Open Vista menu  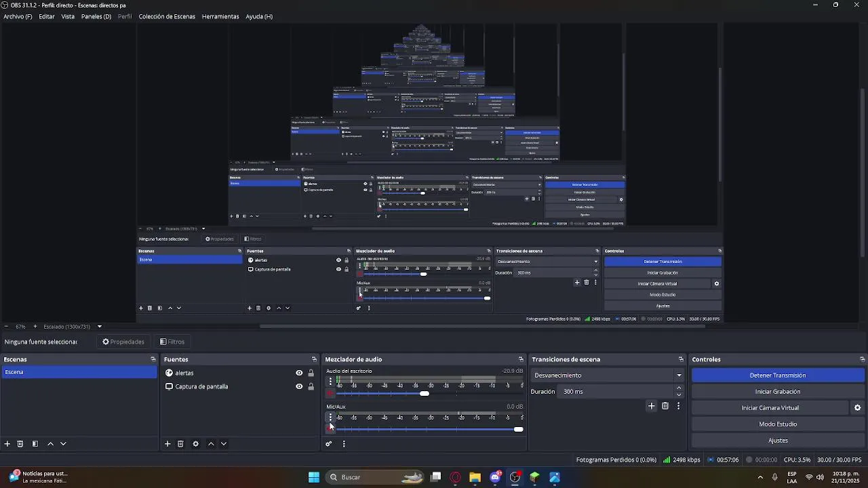coord(68,16)
